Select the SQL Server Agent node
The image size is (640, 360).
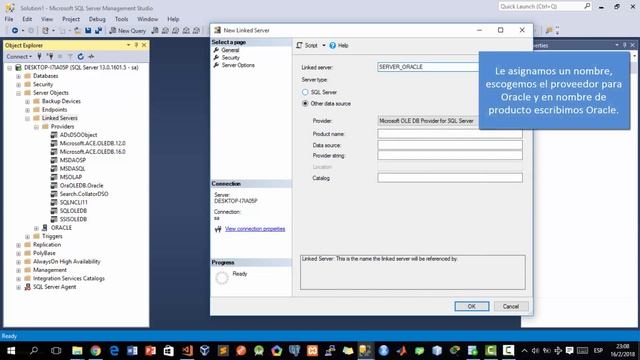(x=54, y=287)
